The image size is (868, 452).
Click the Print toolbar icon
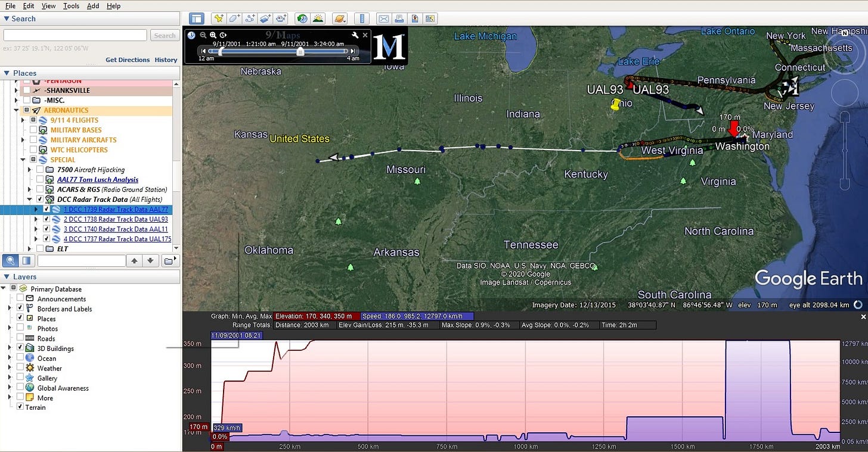click(x=399, y=18)
